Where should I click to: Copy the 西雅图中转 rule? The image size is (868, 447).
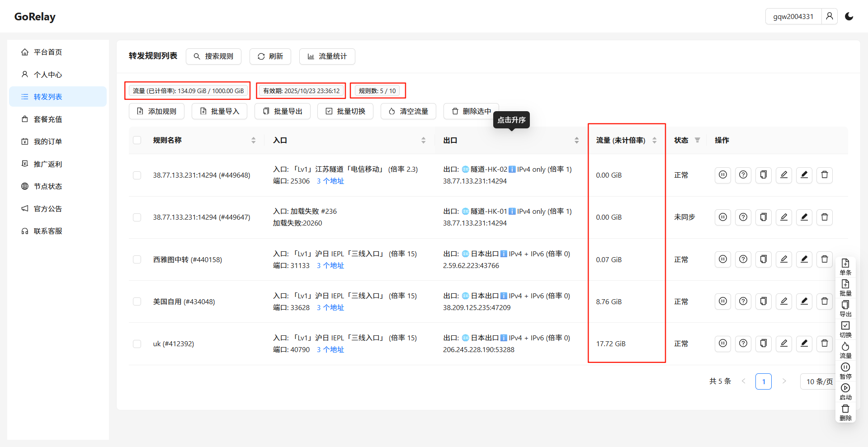(763, 259)
